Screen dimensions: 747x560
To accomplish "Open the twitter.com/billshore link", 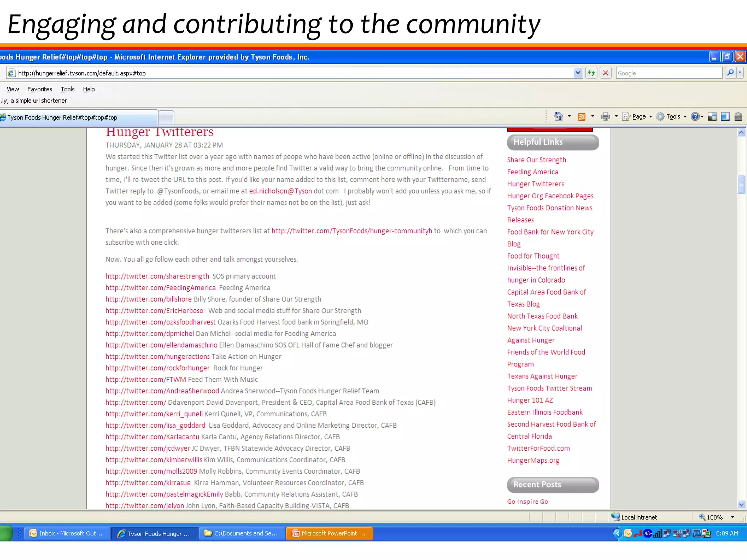I will [x=148, y=299].
